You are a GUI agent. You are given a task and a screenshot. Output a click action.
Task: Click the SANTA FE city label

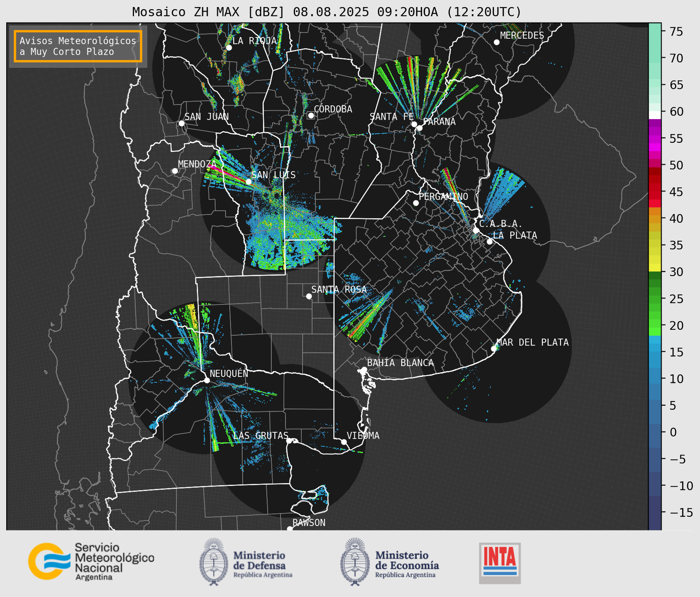392,117
